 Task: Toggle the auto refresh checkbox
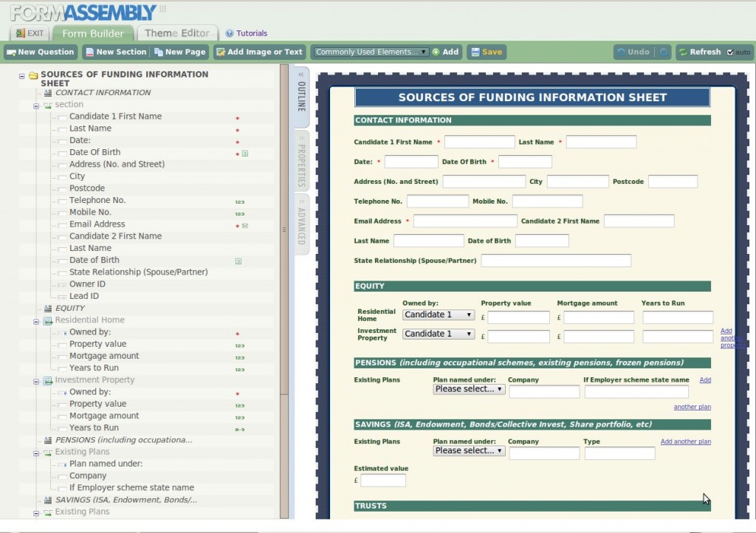pos(730,52)
